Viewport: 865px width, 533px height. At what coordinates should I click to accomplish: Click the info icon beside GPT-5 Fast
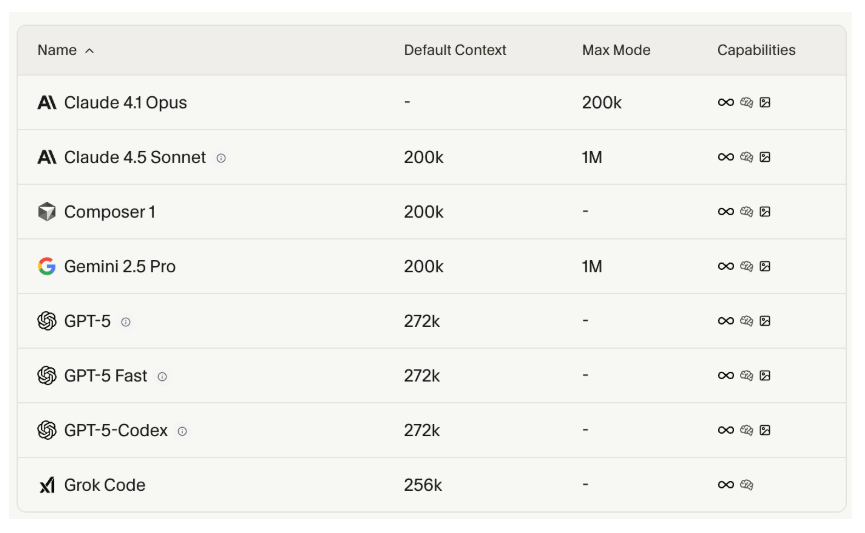[162, 377]
